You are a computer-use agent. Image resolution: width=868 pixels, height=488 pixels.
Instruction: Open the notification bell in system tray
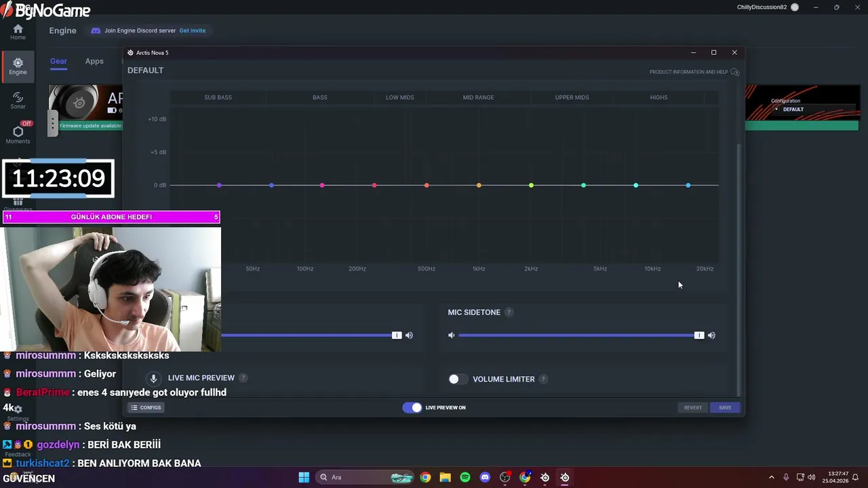[855, 477]
